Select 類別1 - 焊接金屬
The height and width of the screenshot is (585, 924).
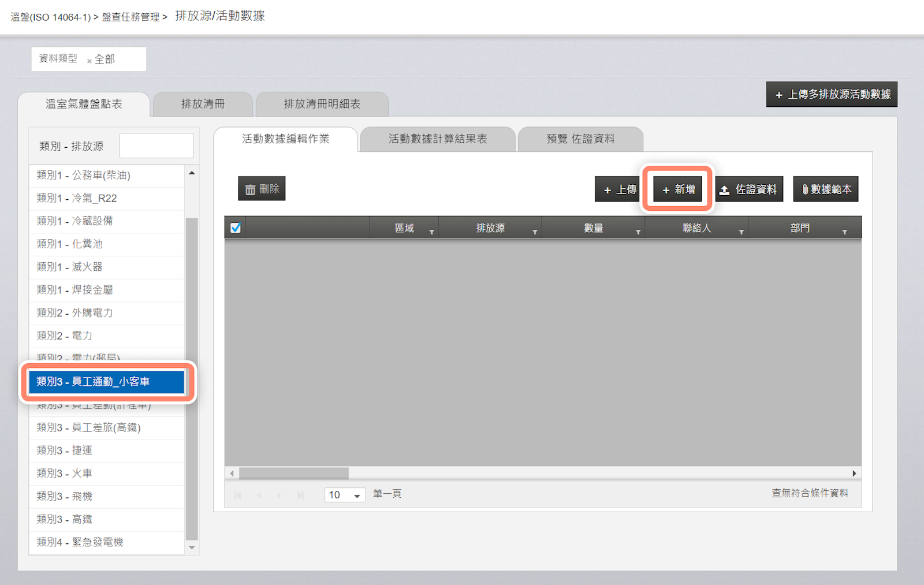[x=107, y=290]
